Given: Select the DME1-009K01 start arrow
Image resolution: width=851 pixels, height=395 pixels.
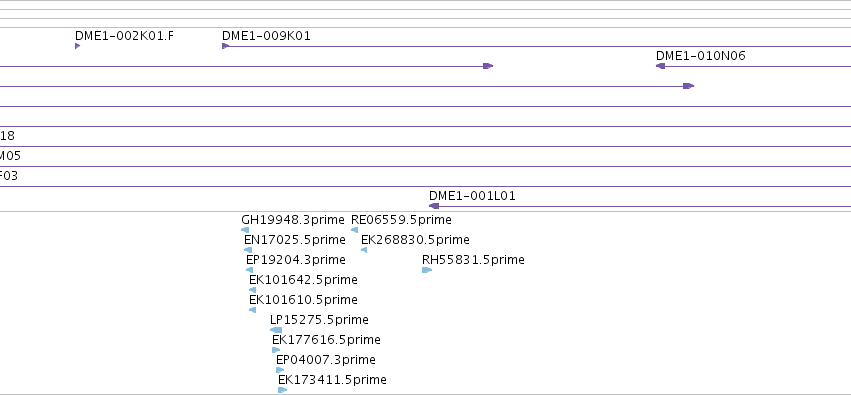Looking at the screenshot, I should pos(225,46).
